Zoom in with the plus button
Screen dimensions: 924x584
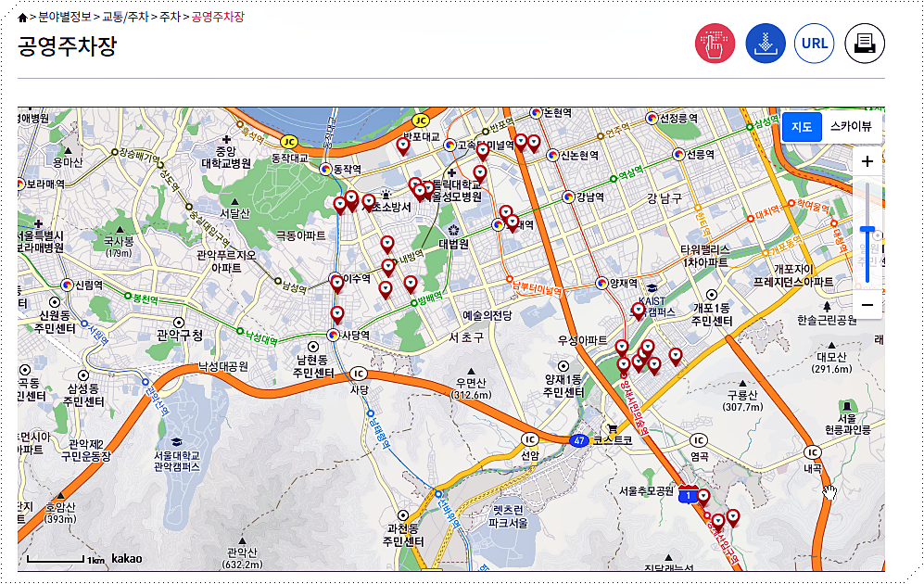pos(867,161)
